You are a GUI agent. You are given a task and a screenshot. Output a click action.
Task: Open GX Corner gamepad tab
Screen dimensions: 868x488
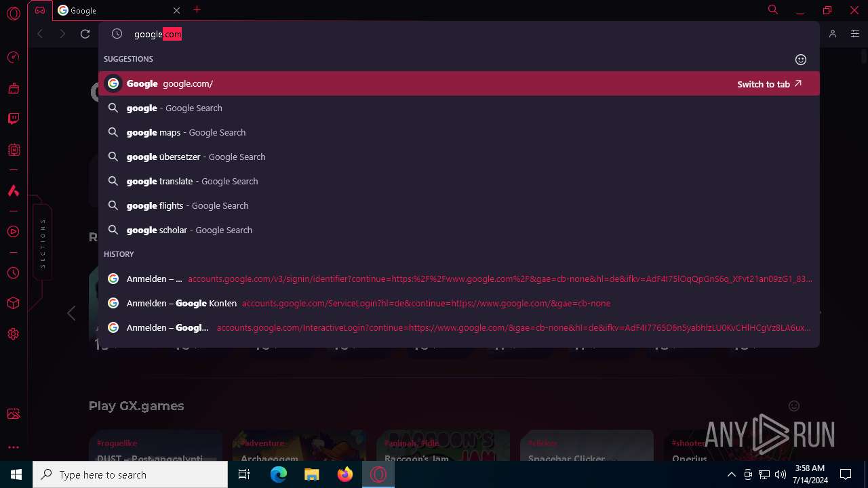[x=40, y=10]
